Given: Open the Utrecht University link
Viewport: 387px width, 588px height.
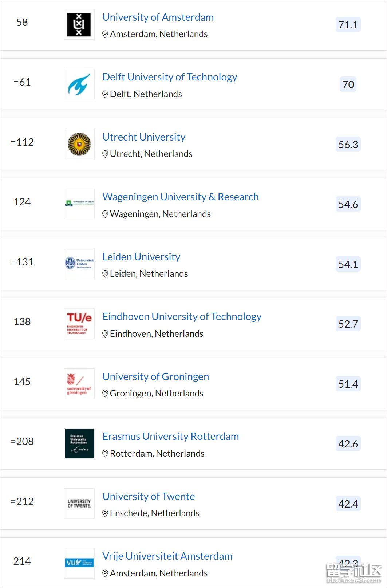Looking at the screenshot, I should coord(144,137).
